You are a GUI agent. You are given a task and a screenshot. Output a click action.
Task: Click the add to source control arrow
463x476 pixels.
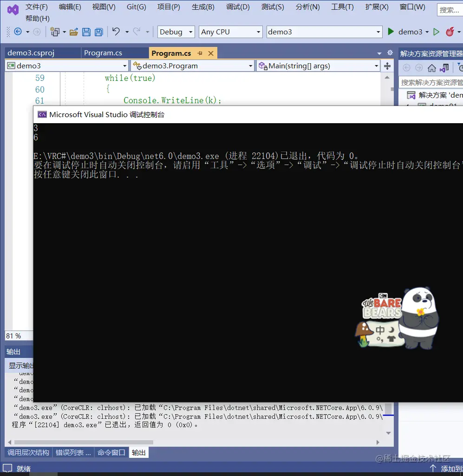[x=433, y=468]
